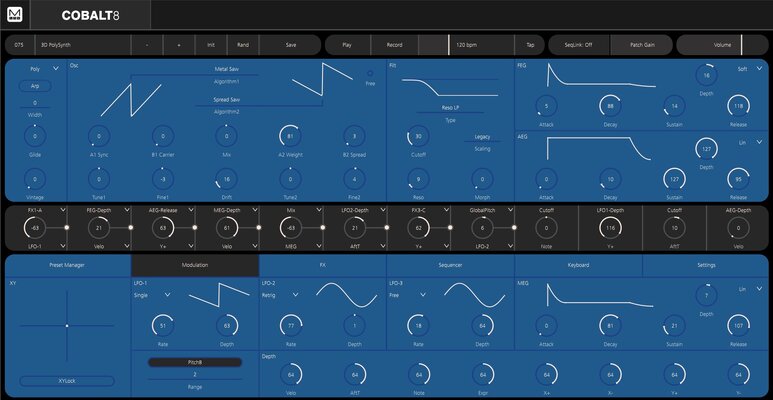Screen dimensions: 773x400
Task: Switch to the Modulation tab
Action: point(195,265)
